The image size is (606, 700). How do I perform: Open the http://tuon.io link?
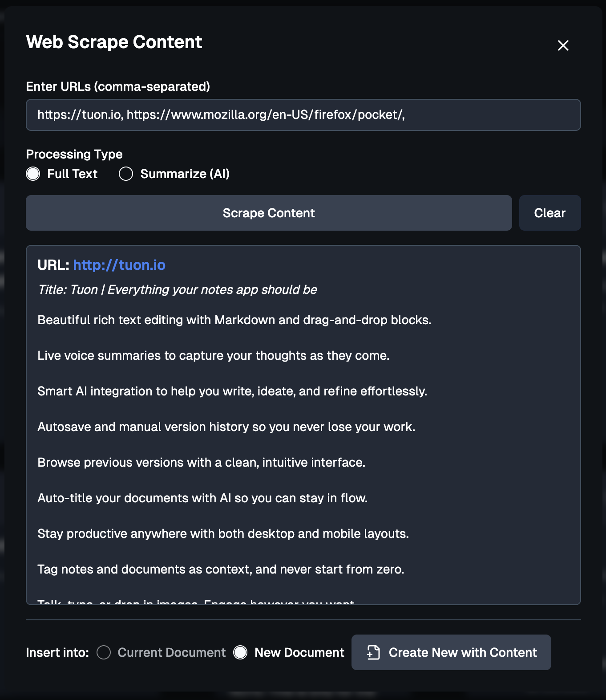(x=119, y=265)
